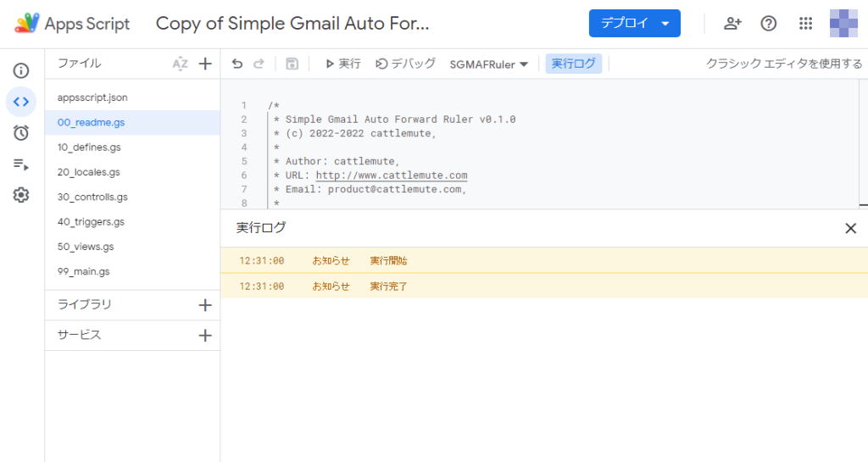The width and height of the screenshot is (868, 462).
Task: Add a library with ライブラリ plus
Action: pyautogui.click(x=205, y=305)
